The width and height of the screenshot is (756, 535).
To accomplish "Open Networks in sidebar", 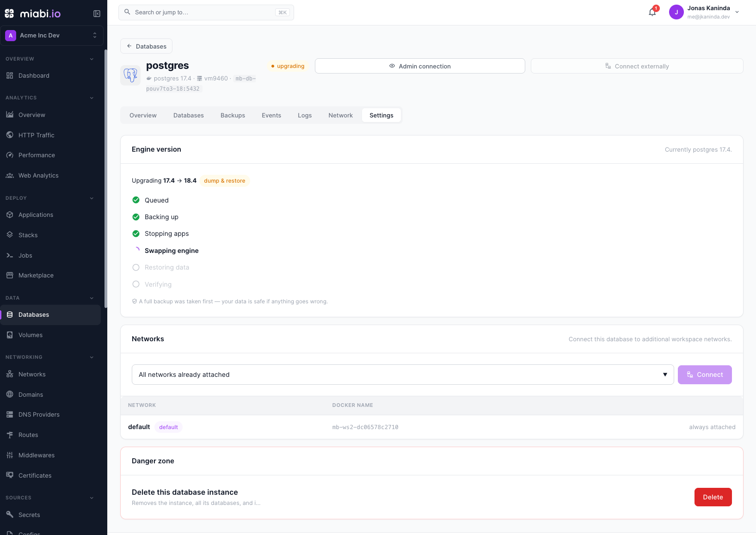I will pos(50,374).
